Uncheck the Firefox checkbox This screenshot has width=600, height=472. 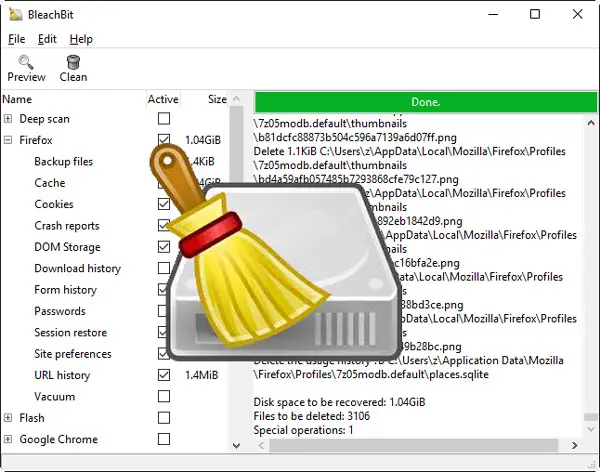pos(164,139)
